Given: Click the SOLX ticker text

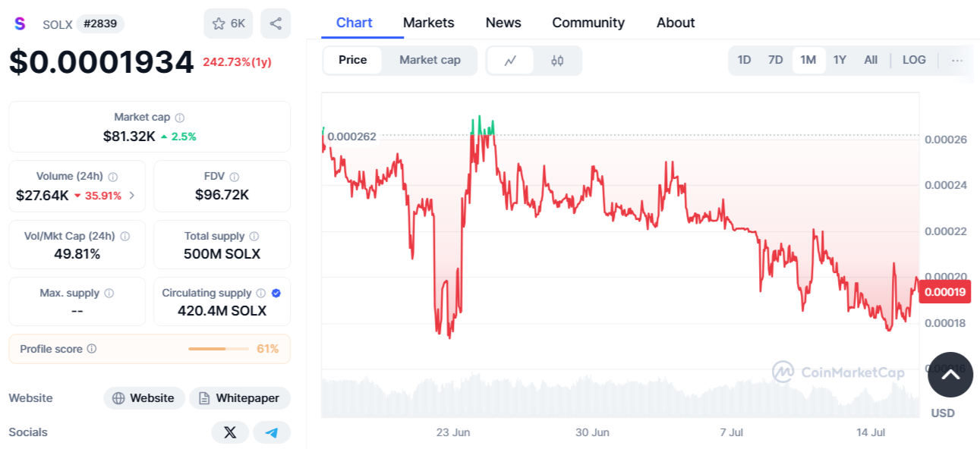Looking at the screenshot, I should (58, 24).
